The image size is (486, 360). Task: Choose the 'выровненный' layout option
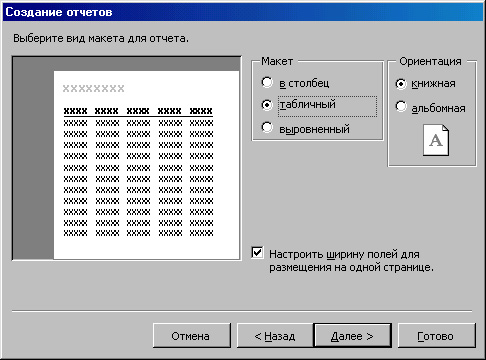(x=267, y=127)
